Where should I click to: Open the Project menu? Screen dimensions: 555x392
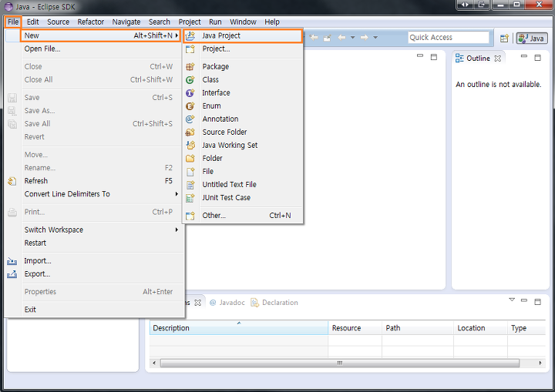190,22
